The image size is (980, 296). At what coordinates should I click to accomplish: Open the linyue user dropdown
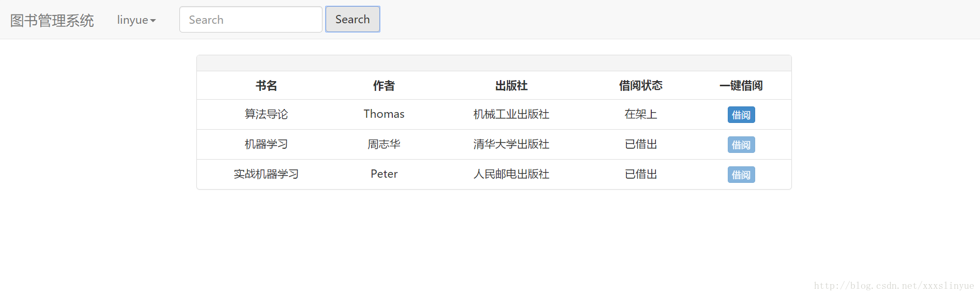click(136, 20)
